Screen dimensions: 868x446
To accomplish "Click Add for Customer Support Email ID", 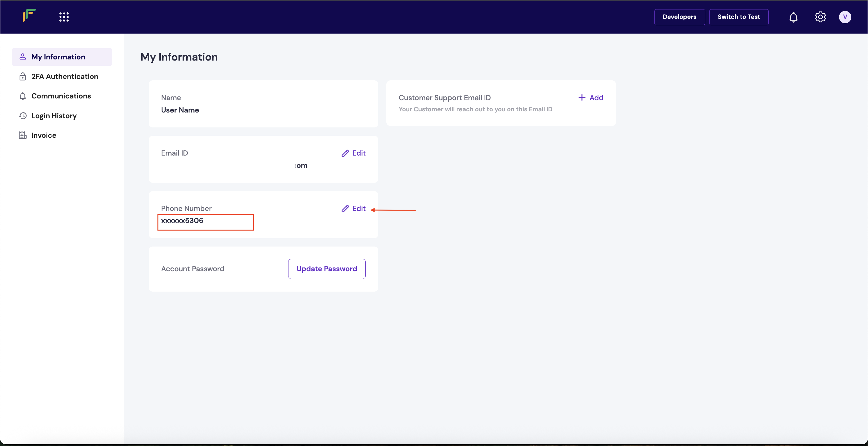I will (596, 98).
